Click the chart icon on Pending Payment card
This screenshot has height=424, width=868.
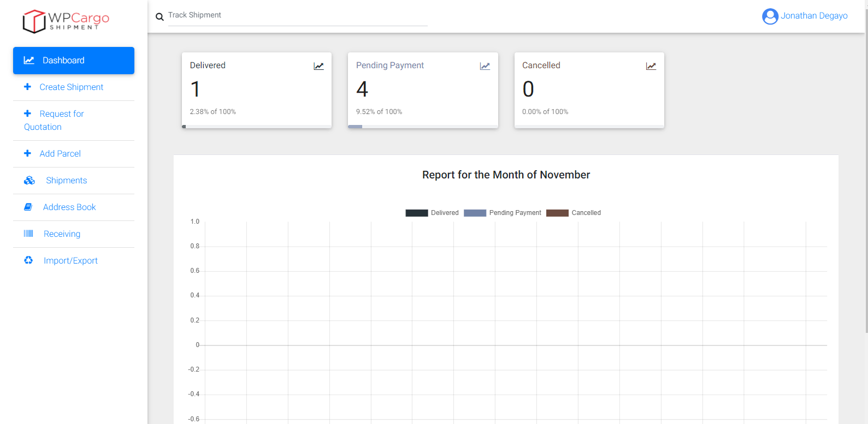pos(485,66)
